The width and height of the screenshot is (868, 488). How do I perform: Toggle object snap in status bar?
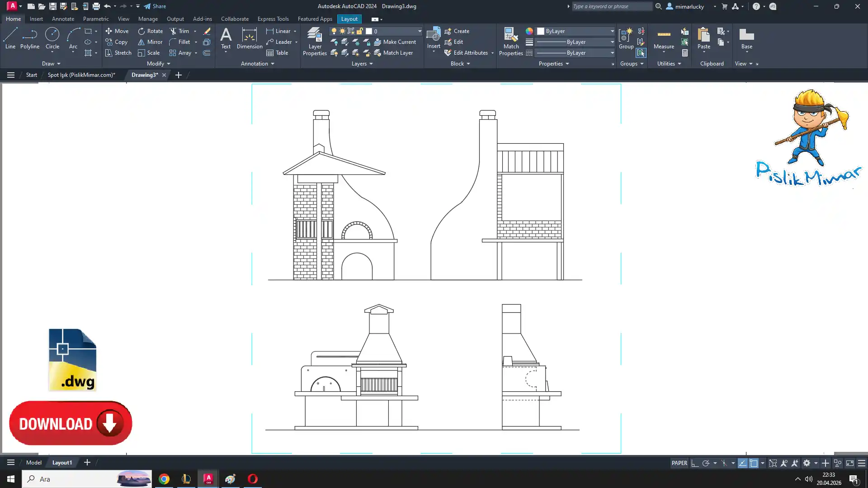coord(754,463)
